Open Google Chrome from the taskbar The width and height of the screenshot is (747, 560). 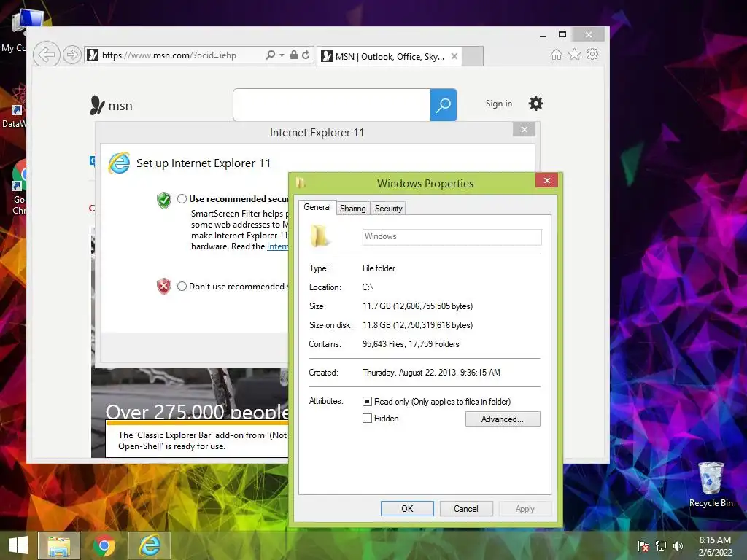tap(104, 545)
